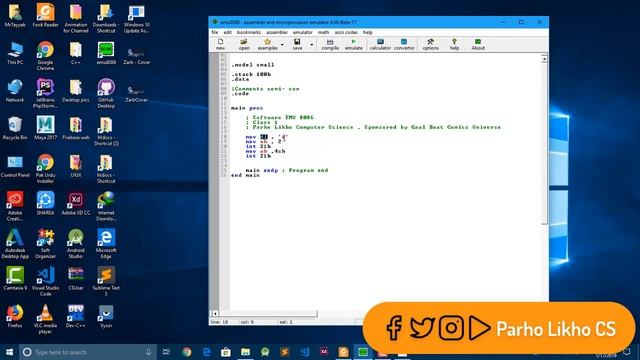Select the emu8086 desktop shortcut

tap(106, 54)
